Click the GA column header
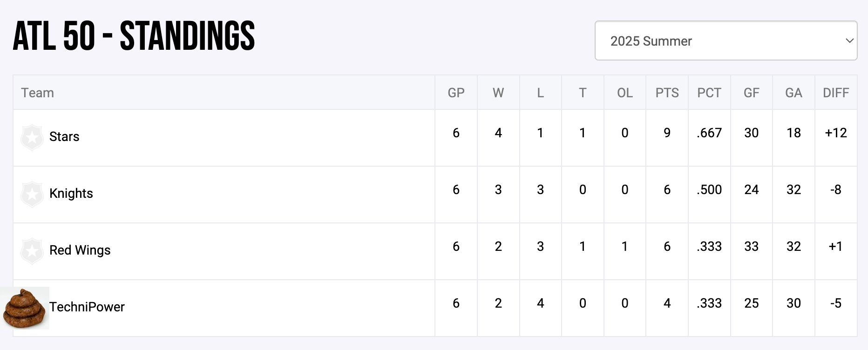 pos(793,93)
